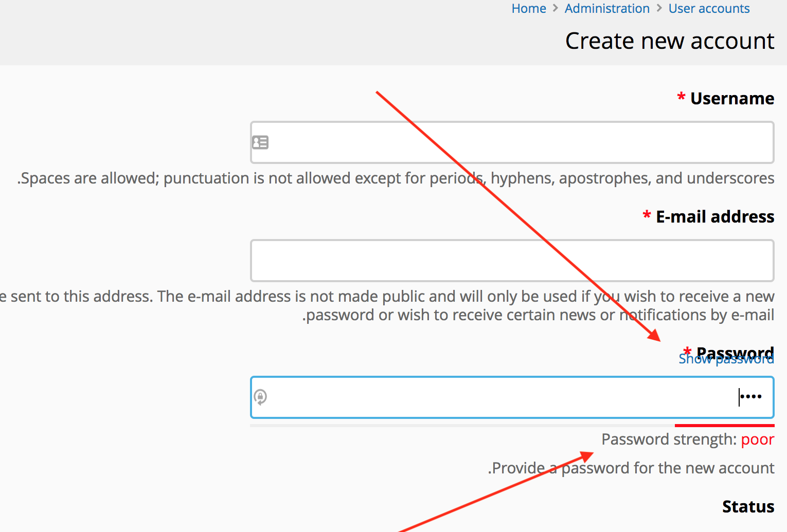Open the Administration breadcrumb item
Screen dimensions: 787x532
pyautogui.click(x=607, y=8)
